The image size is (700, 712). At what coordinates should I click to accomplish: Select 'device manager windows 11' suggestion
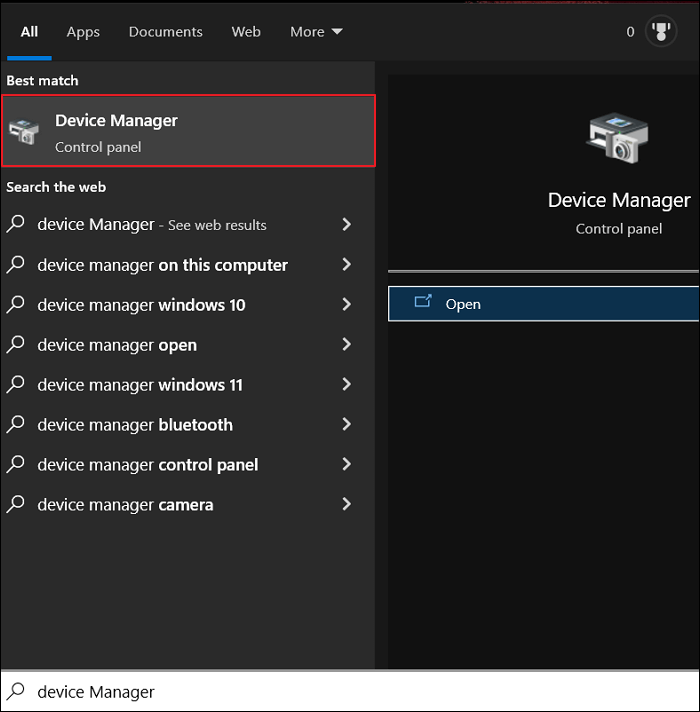pyautogui.click(x=182, y=385)
